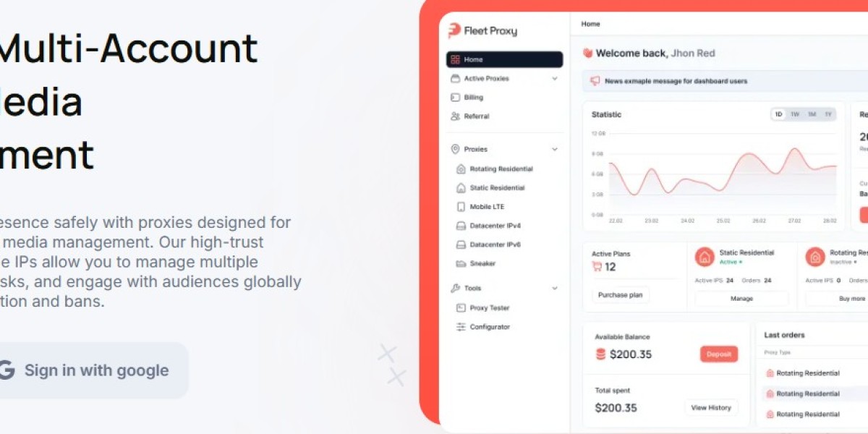Open the Billing sidebar icon
Screen dimensions: 868x434
(x=455, y=97)
